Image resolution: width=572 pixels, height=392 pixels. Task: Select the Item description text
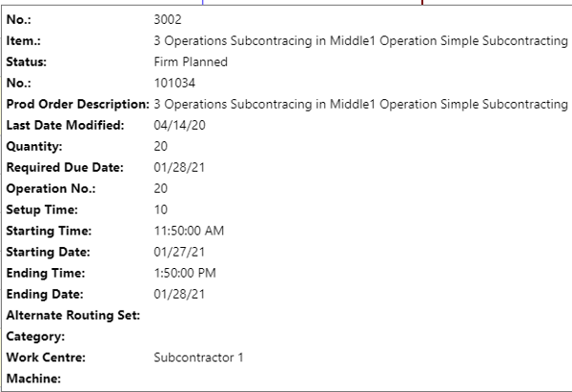[x=360, y=40]
